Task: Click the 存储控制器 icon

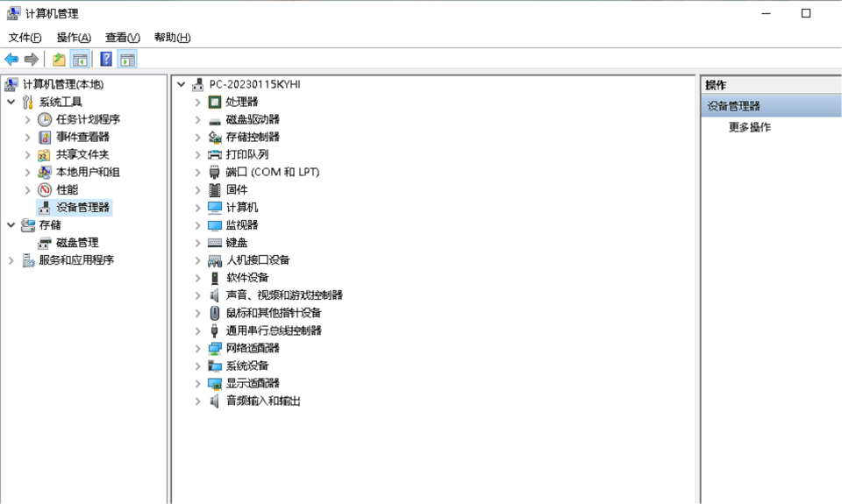Action: pyautogui.click(x=215, y=138)
